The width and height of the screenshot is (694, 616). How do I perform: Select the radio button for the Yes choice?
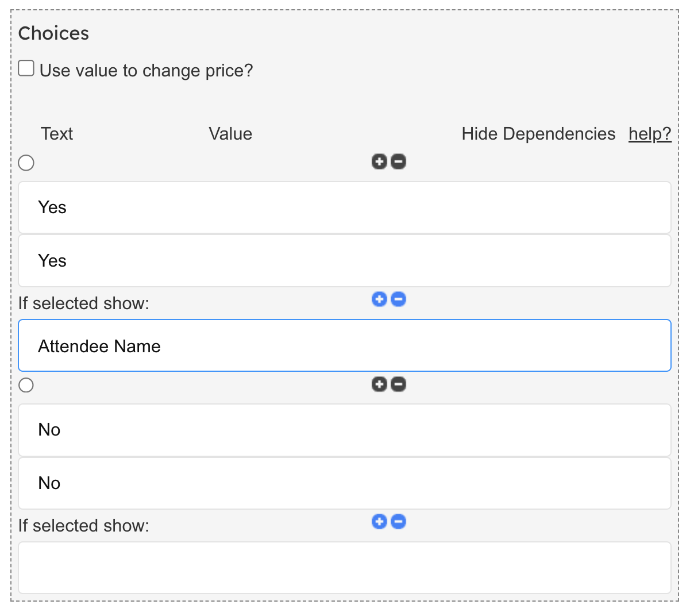[26, 163]
